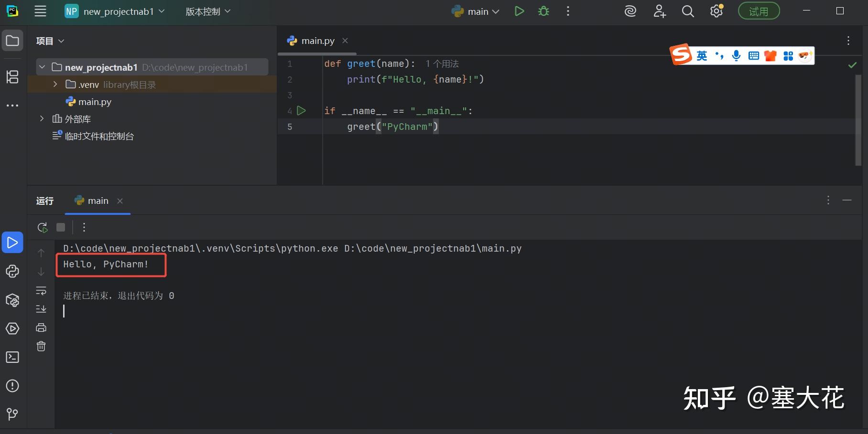Print the console output
868x434 pixels.
[41, 328]
